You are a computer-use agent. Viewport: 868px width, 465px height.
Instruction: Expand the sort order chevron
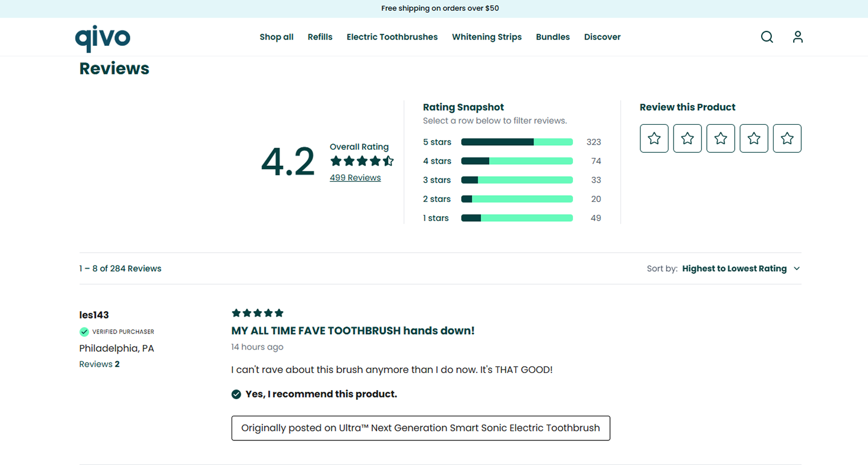(x=797, y=269)
